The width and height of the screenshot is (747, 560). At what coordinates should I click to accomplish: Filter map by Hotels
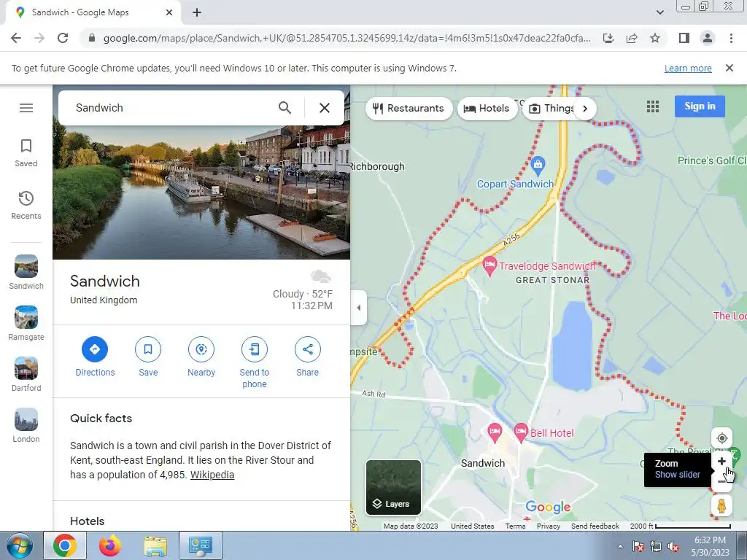[487, 109]
